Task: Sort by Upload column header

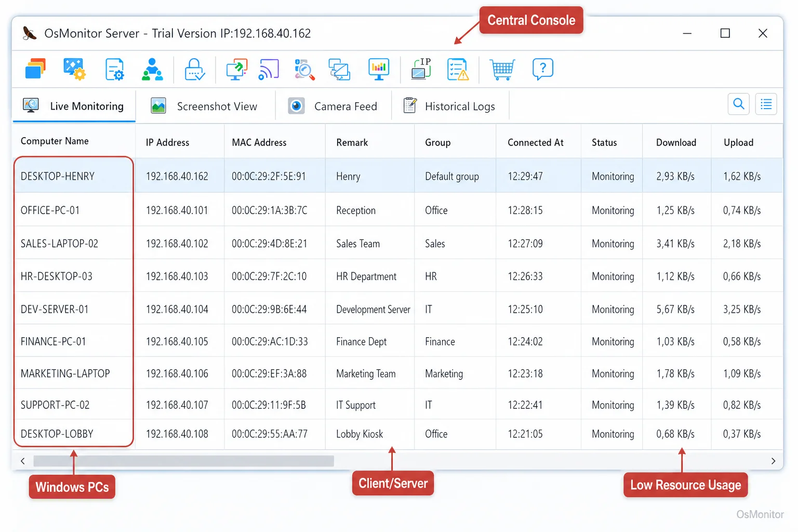Action: pos(738,142)
